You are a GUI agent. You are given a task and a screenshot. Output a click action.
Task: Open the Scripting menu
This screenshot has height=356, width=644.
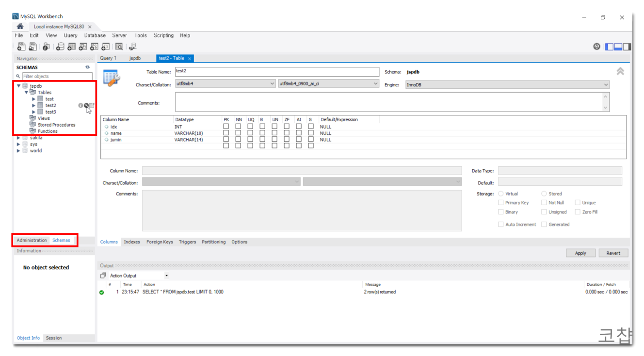point(164,35)
